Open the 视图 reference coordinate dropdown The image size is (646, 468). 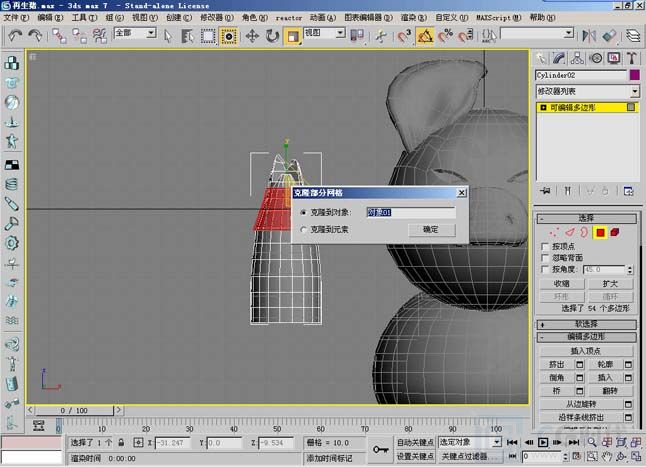(x=340, y=33)
